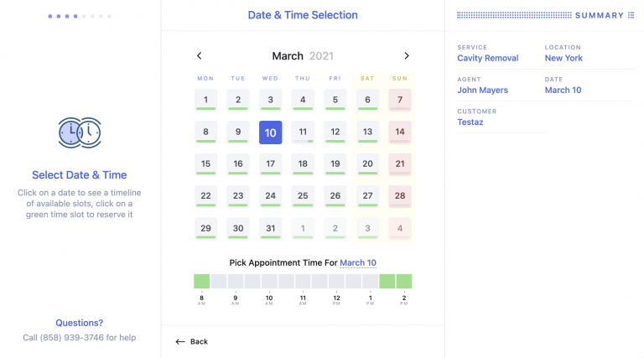The height and width of the screenshot is (358, 644).
Task: Select March 11 on the calendar
Action: [x=303, y=132]
